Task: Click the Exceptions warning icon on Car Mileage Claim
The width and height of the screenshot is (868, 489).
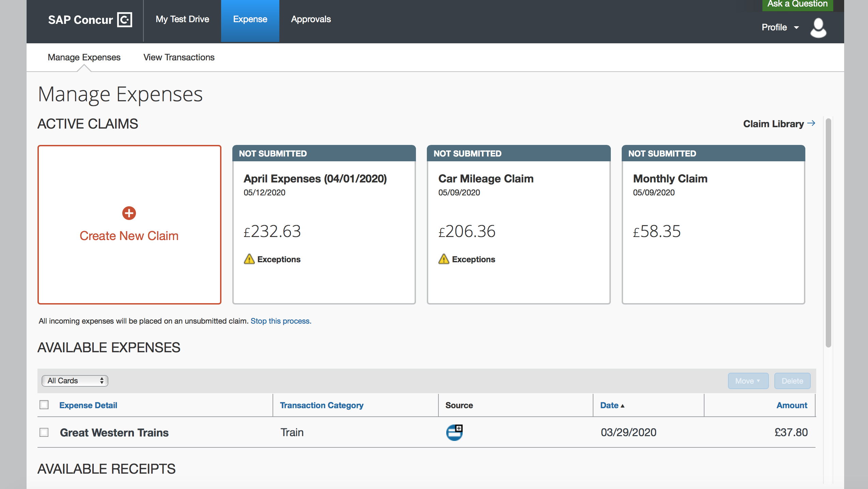Action: pyautogui.click(x=444, y=258)
